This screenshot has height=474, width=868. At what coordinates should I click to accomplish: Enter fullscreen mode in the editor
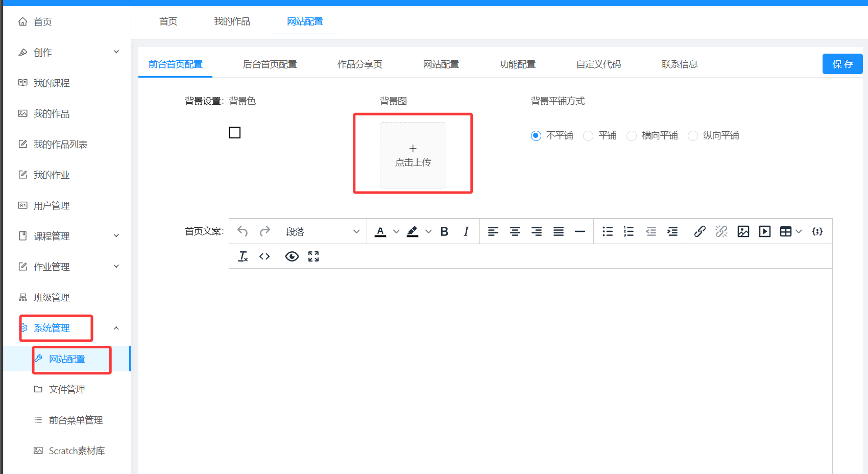(x=314, y=256)
